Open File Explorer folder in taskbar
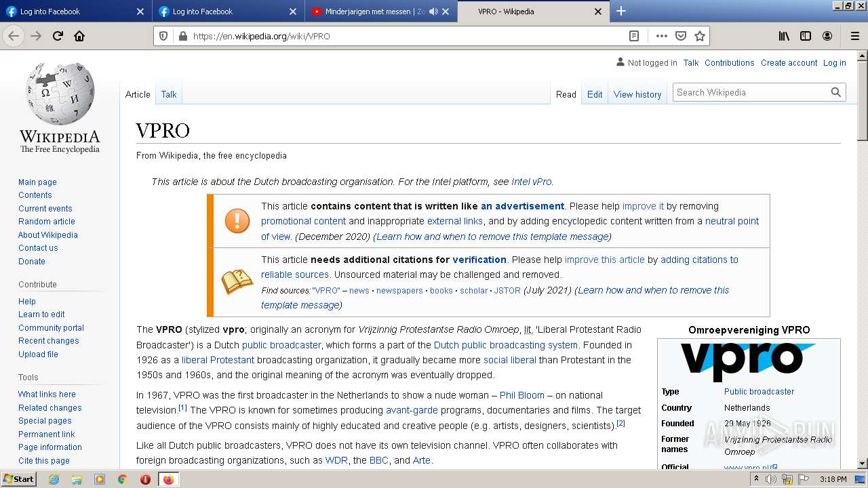Screen dimensions: 868x488 (x=77, y=479)
